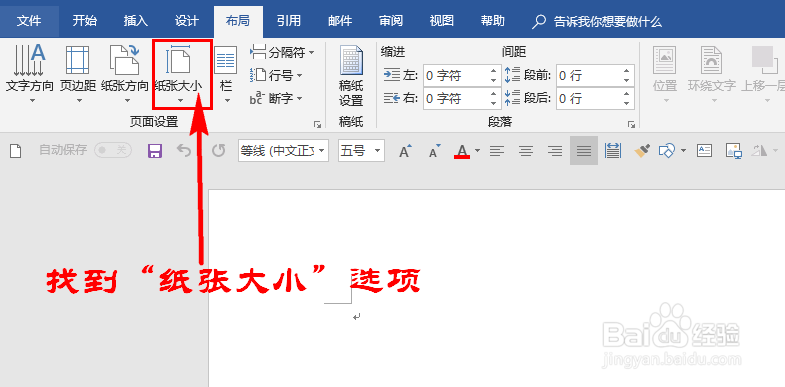Open the 文件 file tab
785x387 pixels.
click(x=29, y=21)
